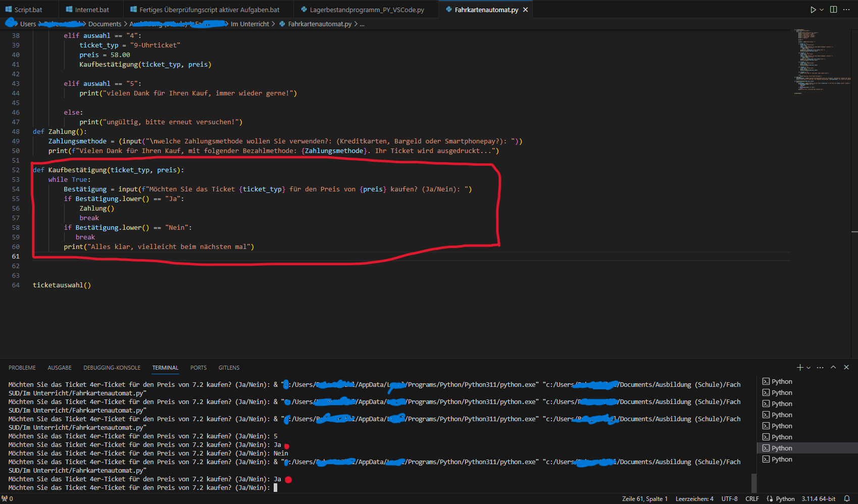Open the PORTS panel tab
The width and height of the screenshot is (858, 504).
coord(198,368)
